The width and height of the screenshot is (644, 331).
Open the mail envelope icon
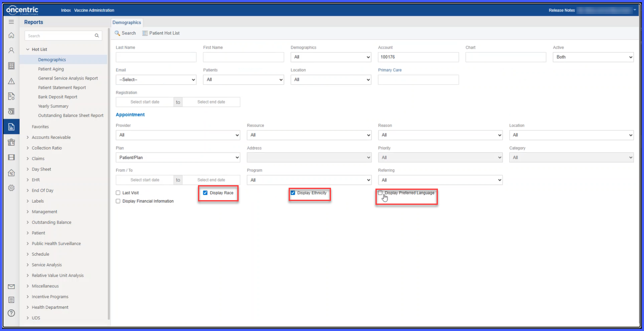pos(12,287)
